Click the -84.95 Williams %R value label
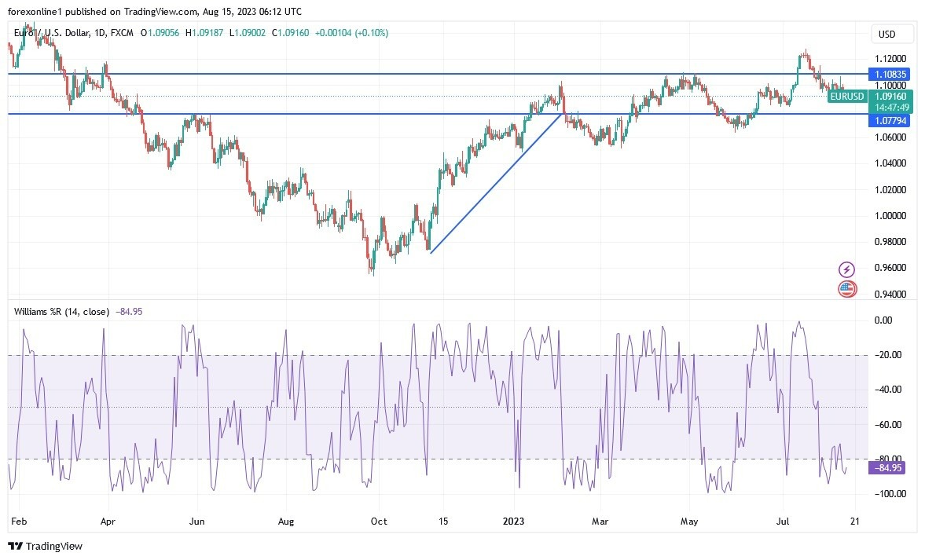 point(889,468)
